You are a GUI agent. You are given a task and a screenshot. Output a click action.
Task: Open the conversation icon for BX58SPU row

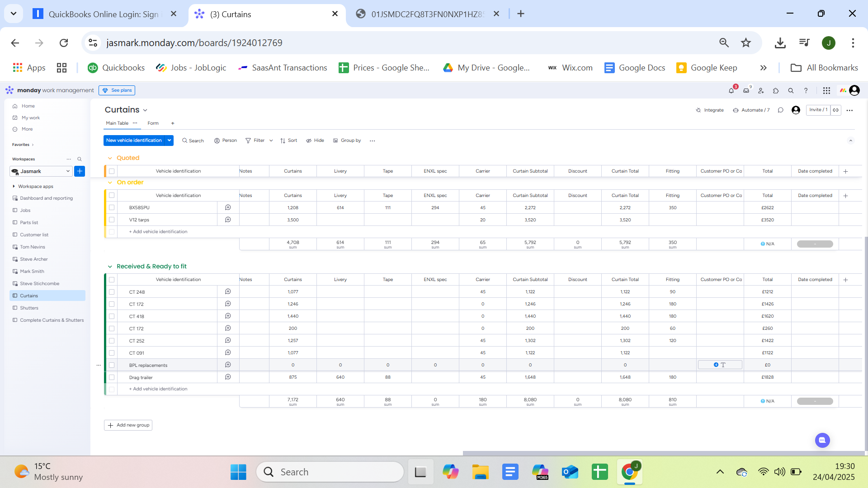pos(228,207)
